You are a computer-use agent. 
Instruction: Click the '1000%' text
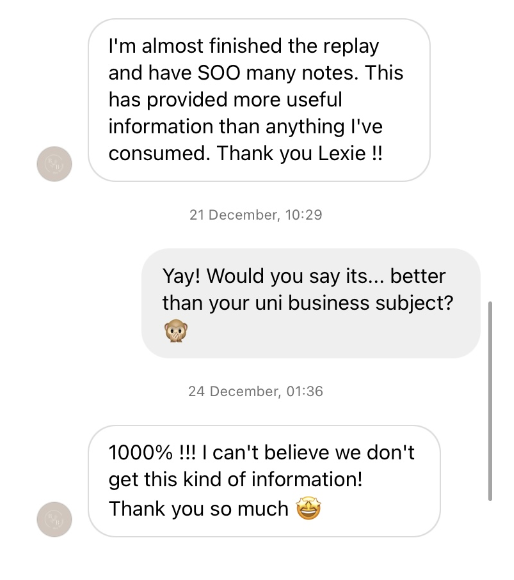tap(141, 452)
